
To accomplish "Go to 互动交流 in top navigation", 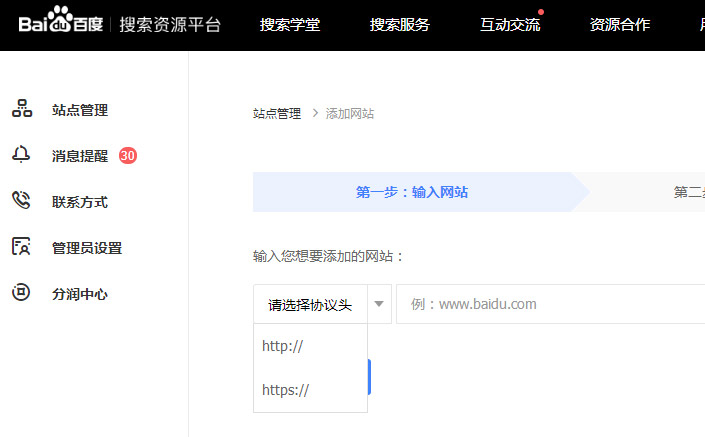I will point(510,25).
